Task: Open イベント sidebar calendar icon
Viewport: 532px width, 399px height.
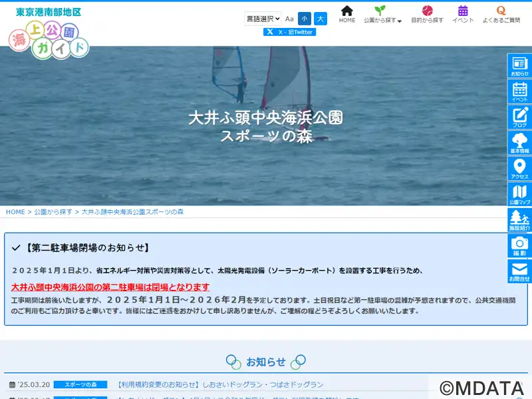Action: click(519, 91)
